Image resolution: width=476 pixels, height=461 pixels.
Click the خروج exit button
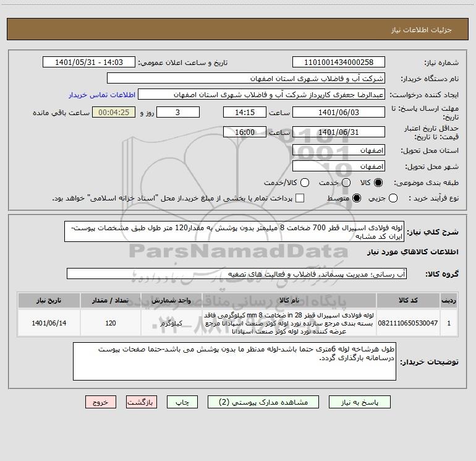(101, 402)
